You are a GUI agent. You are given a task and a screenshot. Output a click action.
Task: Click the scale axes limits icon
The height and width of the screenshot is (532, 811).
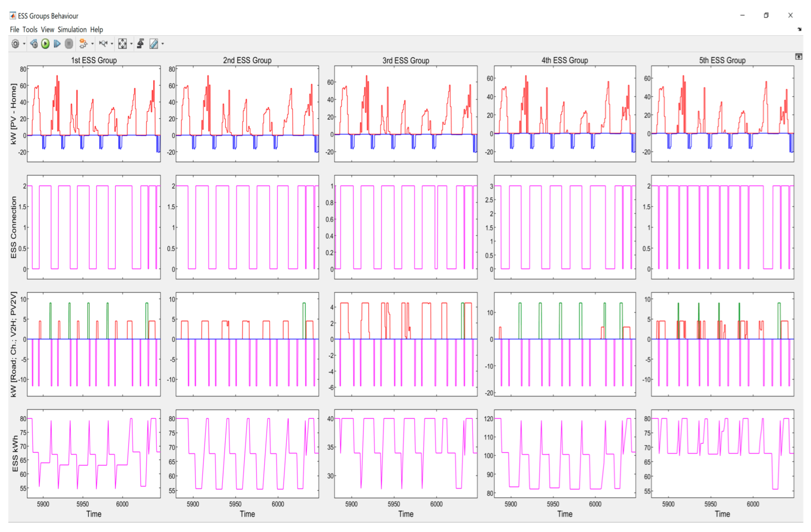(x=122, y=44)
